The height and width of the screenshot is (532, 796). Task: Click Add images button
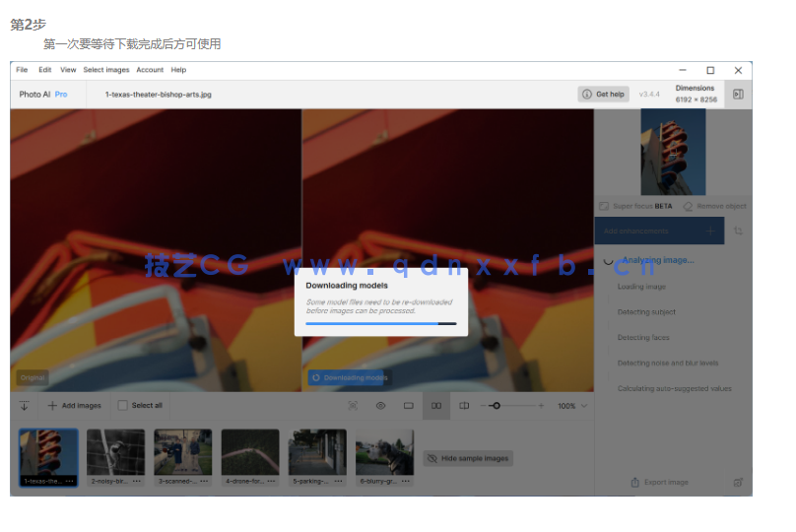[x=74, y=406]
